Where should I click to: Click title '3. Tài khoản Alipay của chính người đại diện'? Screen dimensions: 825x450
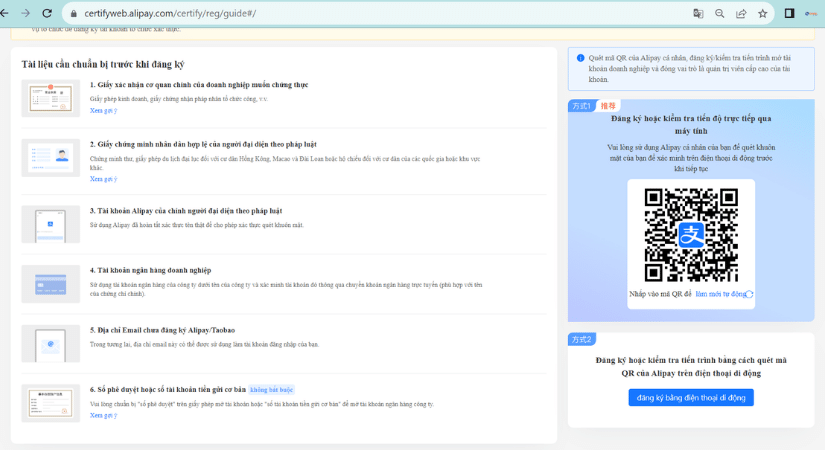[186, 211]
